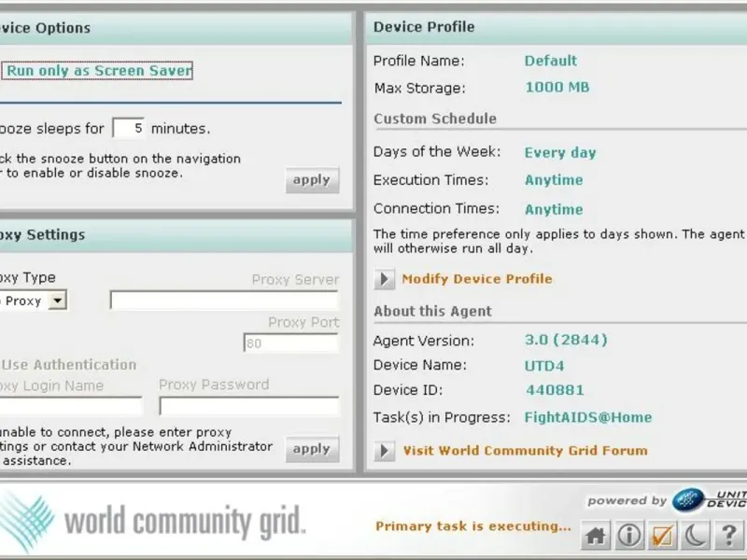Click the Primary task is executing status

point(473,526)
